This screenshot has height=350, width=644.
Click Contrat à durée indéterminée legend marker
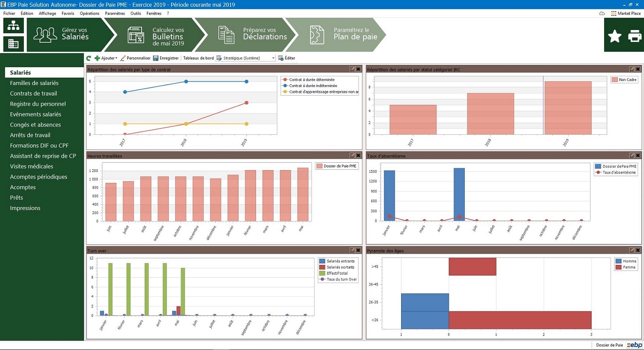[285, 86]
